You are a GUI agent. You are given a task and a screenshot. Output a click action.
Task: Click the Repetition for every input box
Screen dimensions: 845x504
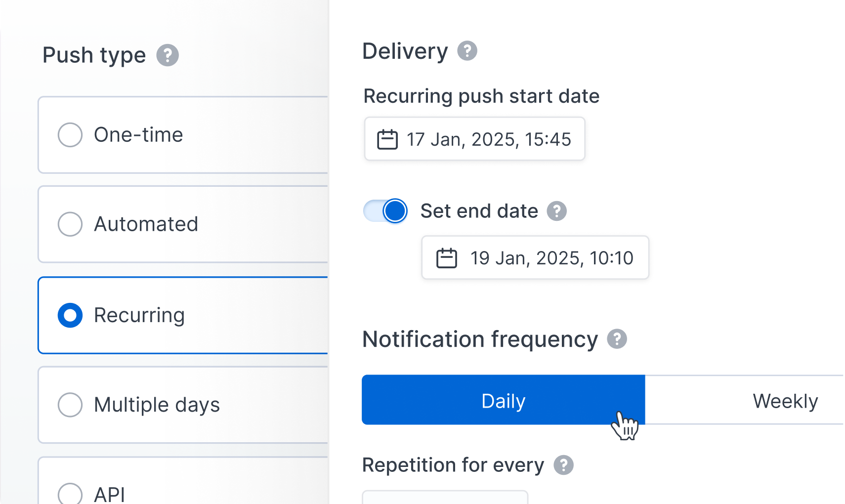(445, 497)
